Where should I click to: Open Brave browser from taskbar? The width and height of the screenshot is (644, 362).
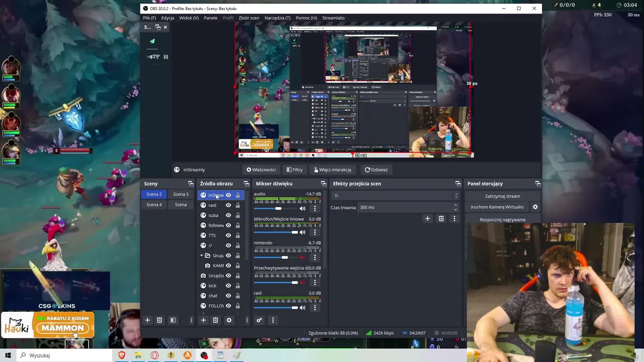122,355
